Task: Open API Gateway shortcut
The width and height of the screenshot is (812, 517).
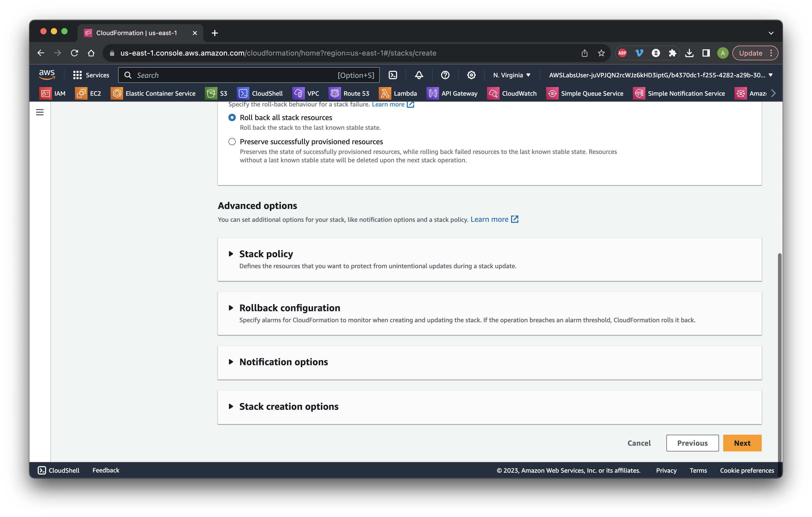Action: pyautogui.click(x=452, y=94)
